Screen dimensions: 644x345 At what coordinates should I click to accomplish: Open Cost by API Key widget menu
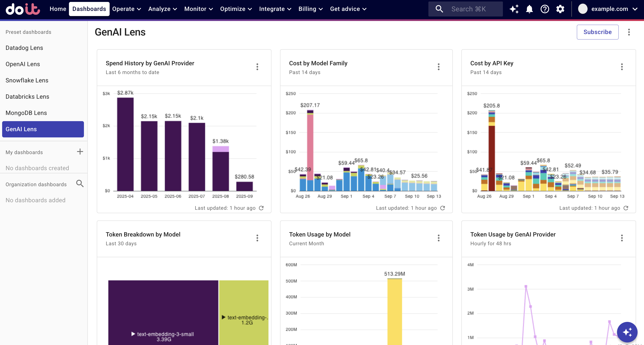(x=622, y=67)
